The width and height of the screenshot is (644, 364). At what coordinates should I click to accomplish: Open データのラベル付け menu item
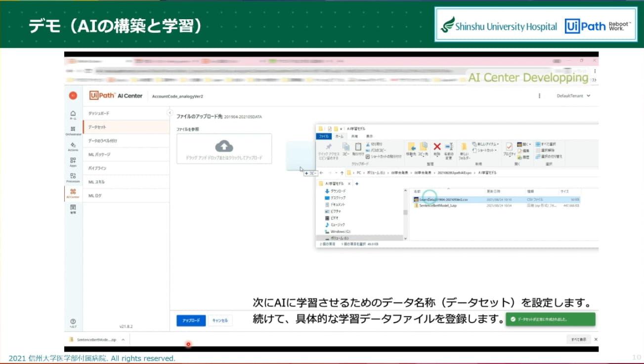[126, 141]
